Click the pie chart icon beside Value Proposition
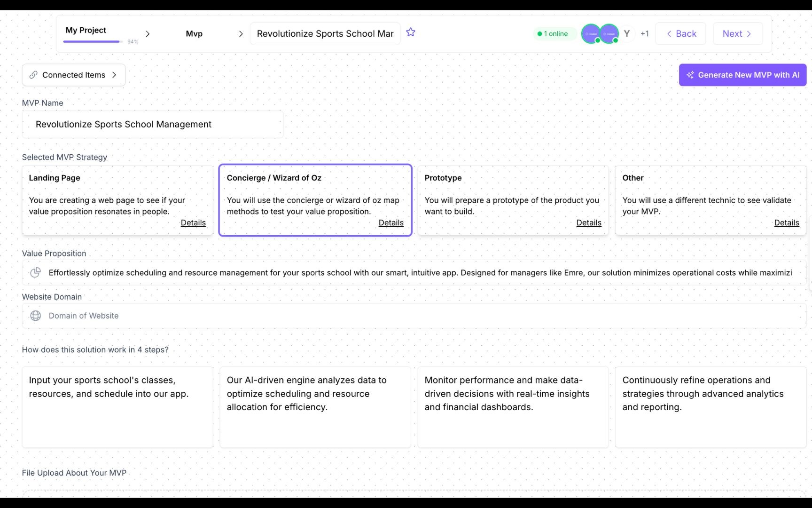Image resolution: width=812 pixels, height=508 pixels. (35, 272)
